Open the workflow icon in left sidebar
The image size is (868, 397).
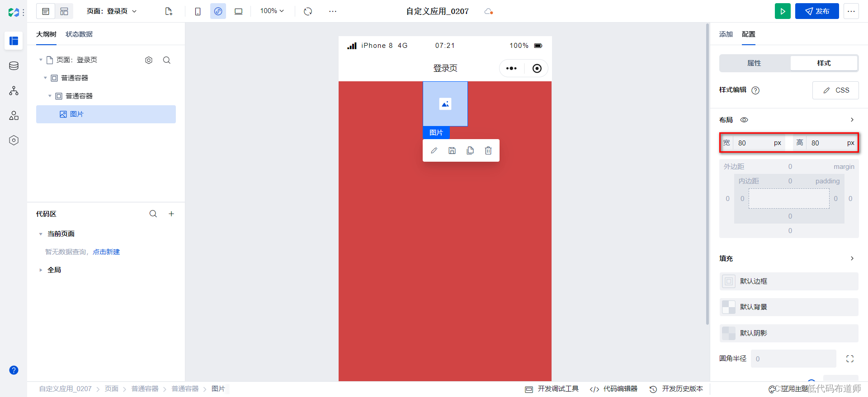click(14, 91)
